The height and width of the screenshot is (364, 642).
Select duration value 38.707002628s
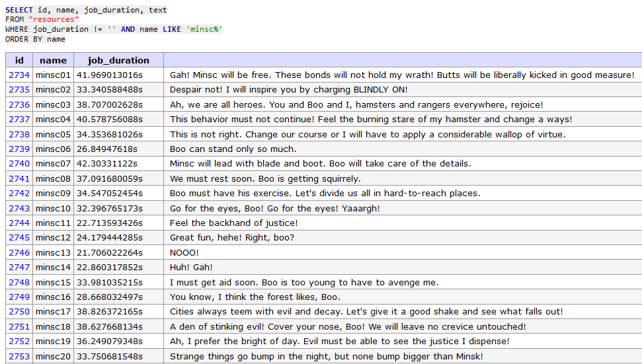[x=110, y=104]
